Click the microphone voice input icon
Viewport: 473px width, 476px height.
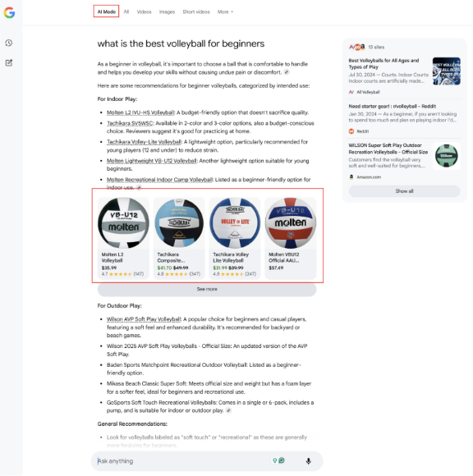308,461
